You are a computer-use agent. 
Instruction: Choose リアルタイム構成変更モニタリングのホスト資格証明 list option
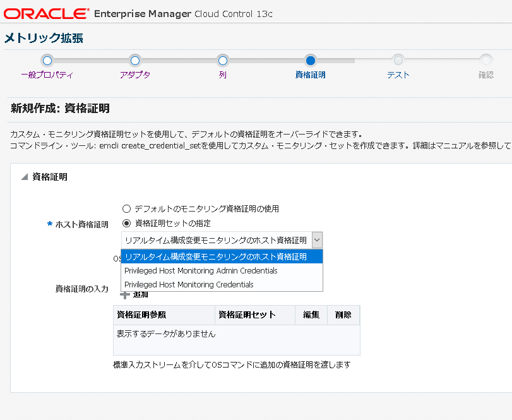(222, 256)
